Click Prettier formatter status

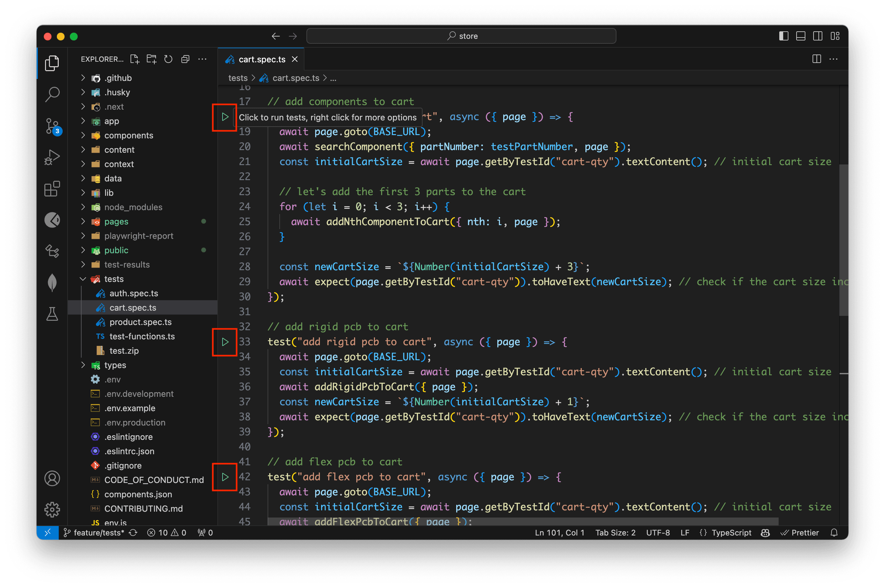tap(800, 533)
